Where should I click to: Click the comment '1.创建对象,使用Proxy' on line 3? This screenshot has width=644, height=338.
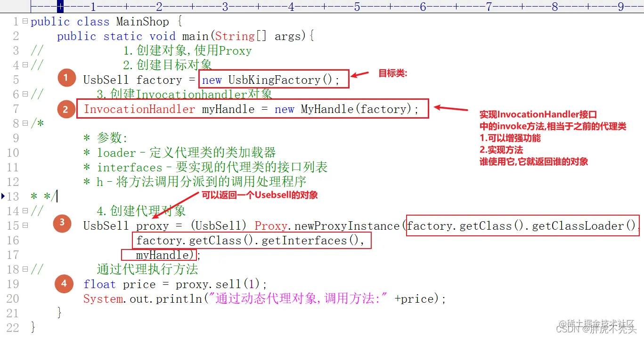[x=187, y=51]
